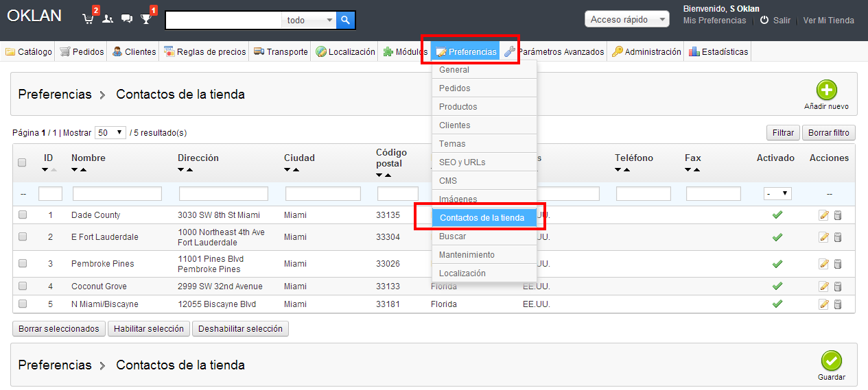
Task: Select Mantenimiento from the dropdown menu
Action: (484, 255)
